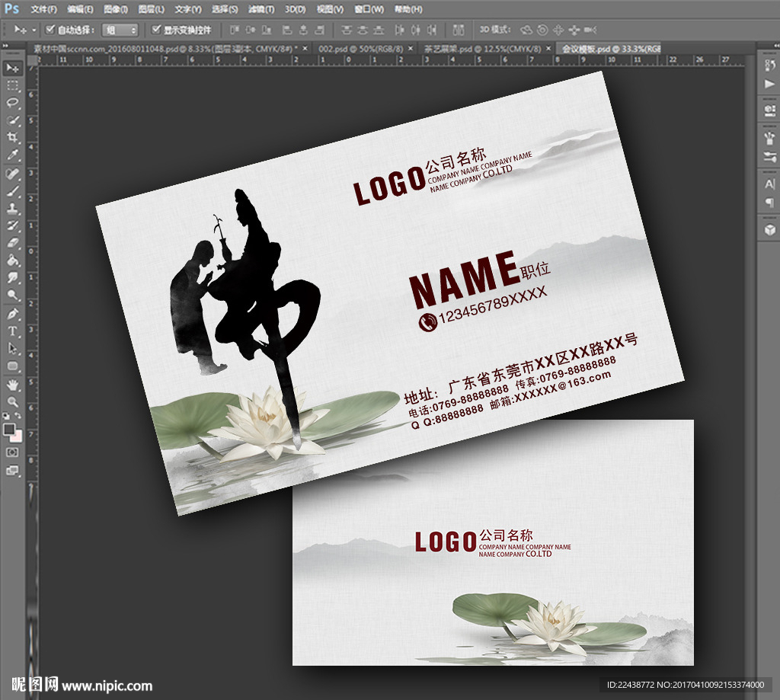Toggle the 自动选择 checkbox
Image resolution: width=780 pixels, height=700 pixels.
click(50, 30)
